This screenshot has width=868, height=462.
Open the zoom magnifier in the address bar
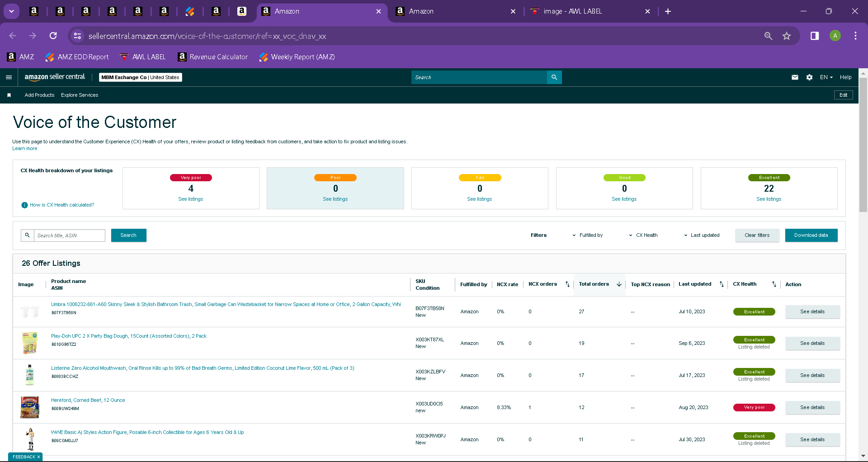(768, 36)
